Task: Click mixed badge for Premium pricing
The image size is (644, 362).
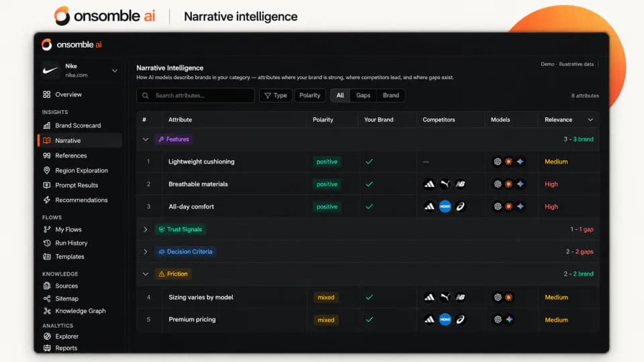Action: pyautogui.click(x=326, y=320)
